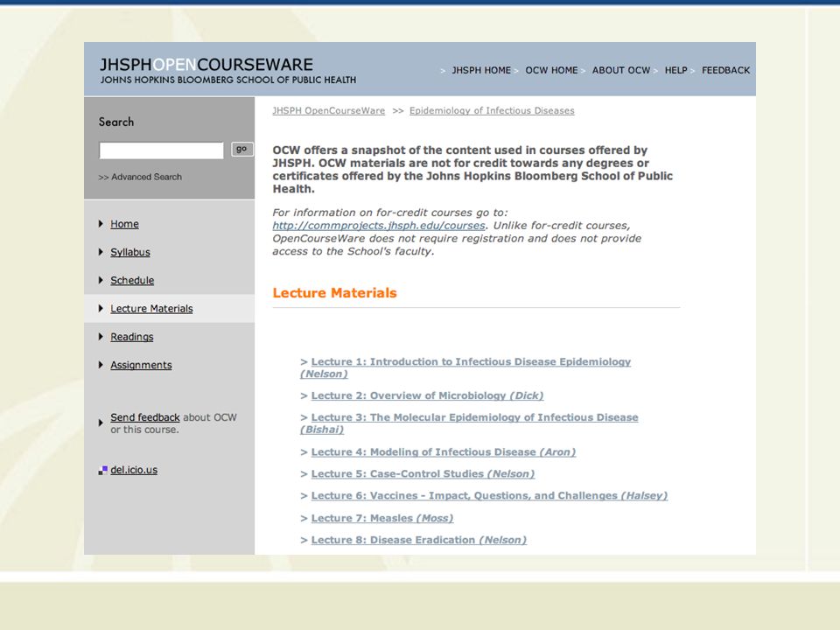Screen dimensions: 840x630
Task: Click the arrow bullet beside Assignments
Action: click(x=101, y=365)
